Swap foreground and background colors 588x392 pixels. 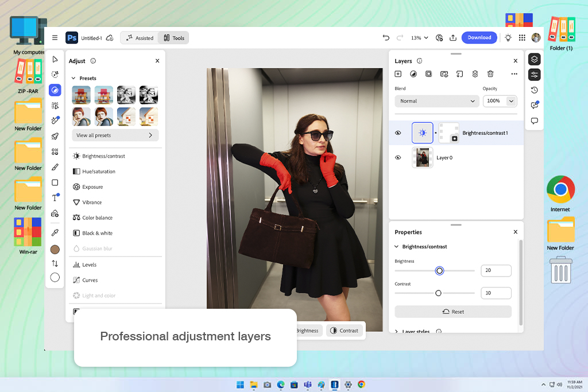55,263
